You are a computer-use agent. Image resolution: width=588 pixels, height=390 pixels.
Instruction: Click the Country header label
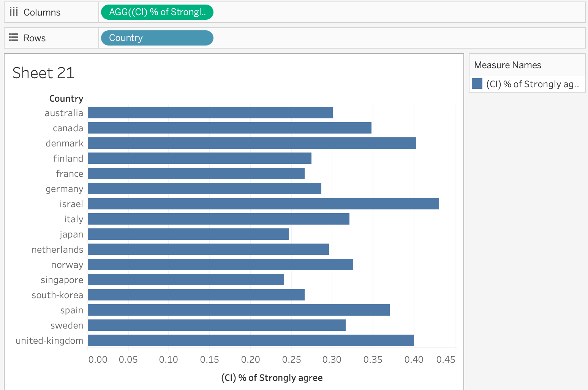(x=66, y=99)
